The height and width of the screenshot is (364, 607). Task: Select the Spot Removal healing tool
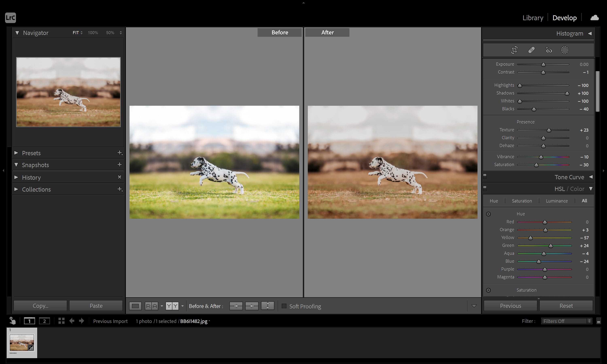coord(531,50)
